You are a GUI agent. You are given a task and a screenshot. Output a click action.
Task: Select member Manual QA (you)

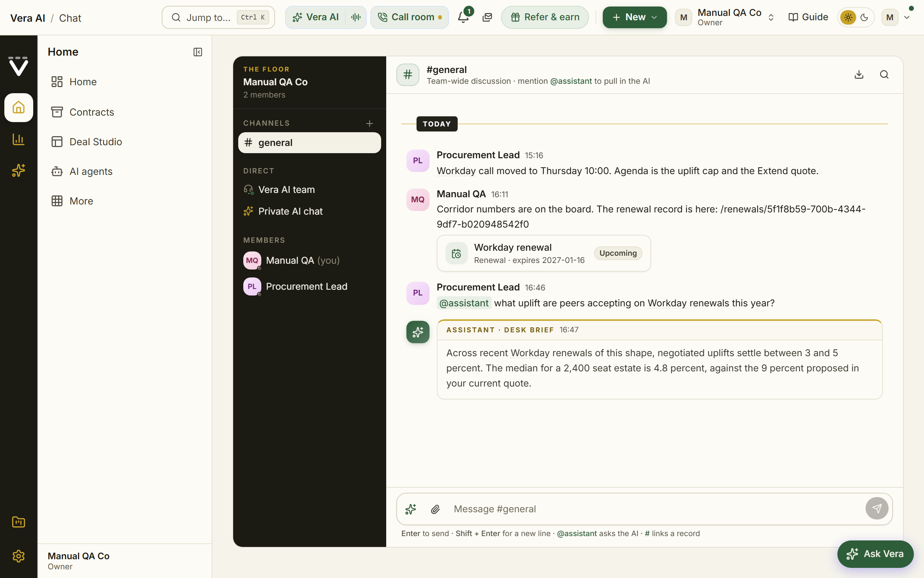309,260
